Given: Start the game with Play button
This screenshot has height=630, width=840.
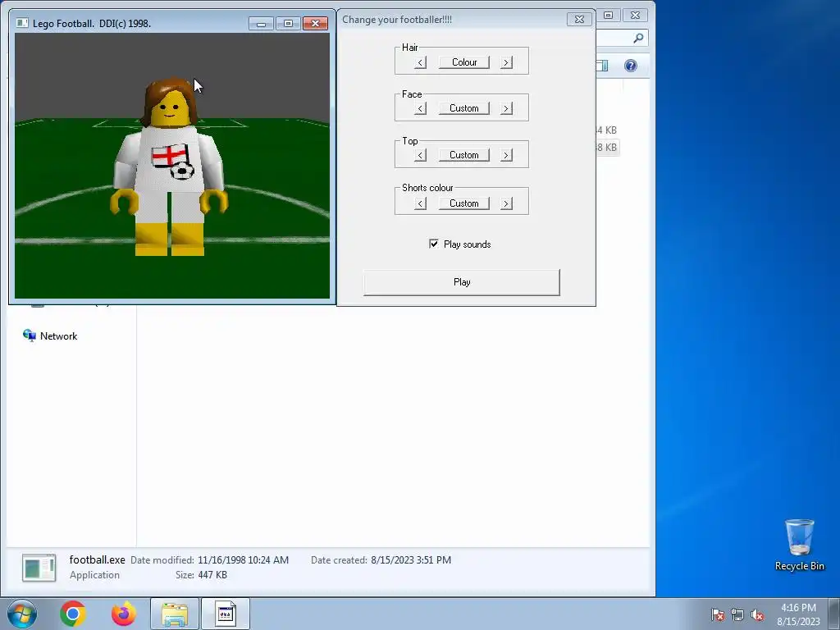Looking at the screenshot, I should pyautogui.click(x=462, y=282).
